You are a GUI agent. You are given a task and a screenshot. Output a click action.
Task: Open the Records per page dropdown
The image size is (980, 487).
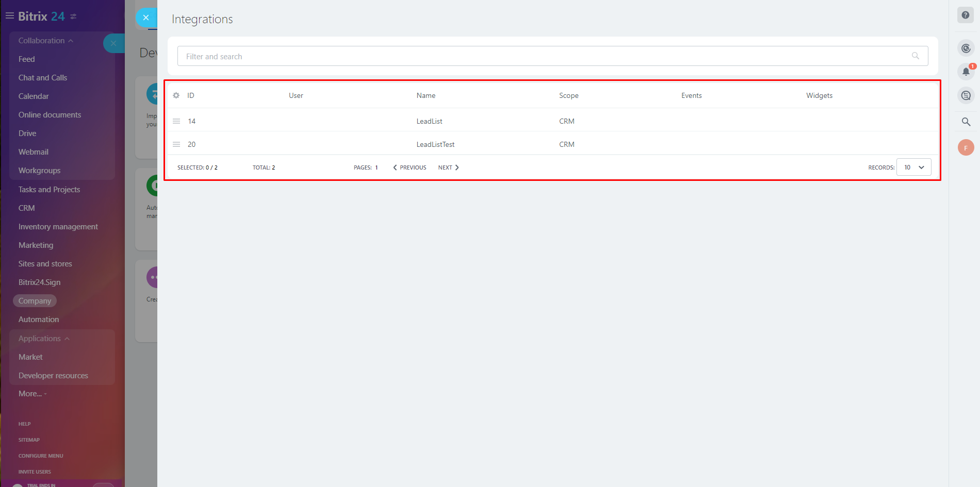pyautogui.click(x=913, y=167)
